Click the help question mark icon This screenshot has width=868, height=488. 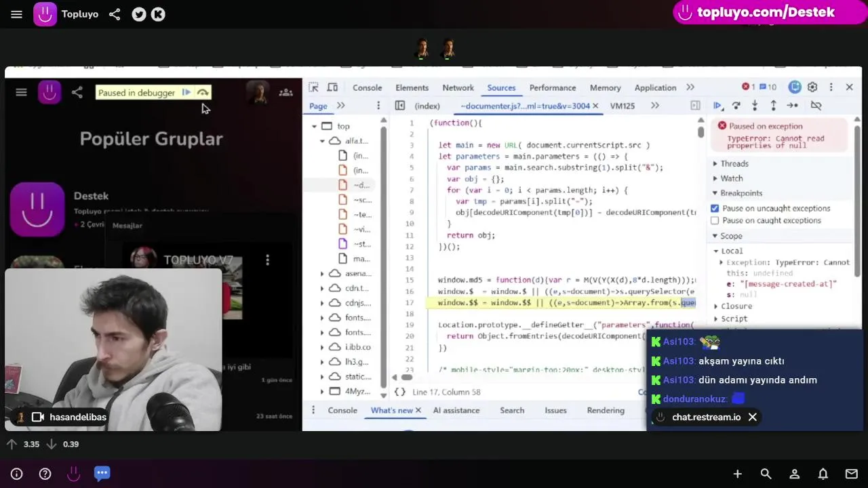[45, 474]
